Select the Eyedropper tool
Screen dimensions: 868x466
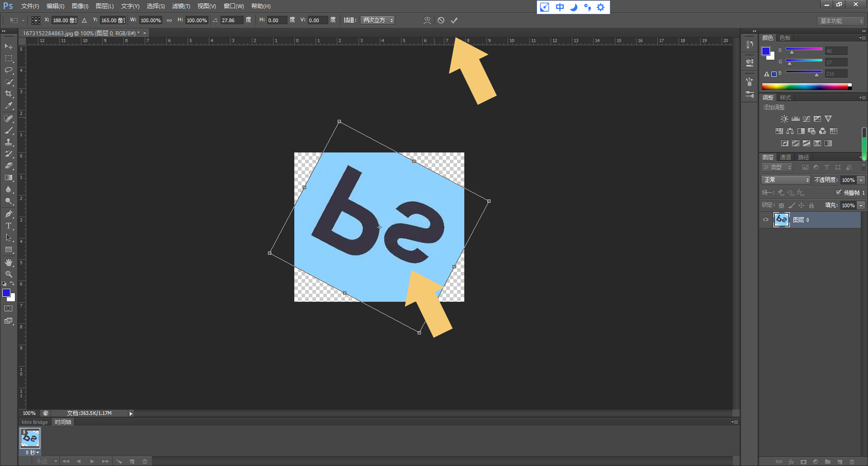pos(9,106)
